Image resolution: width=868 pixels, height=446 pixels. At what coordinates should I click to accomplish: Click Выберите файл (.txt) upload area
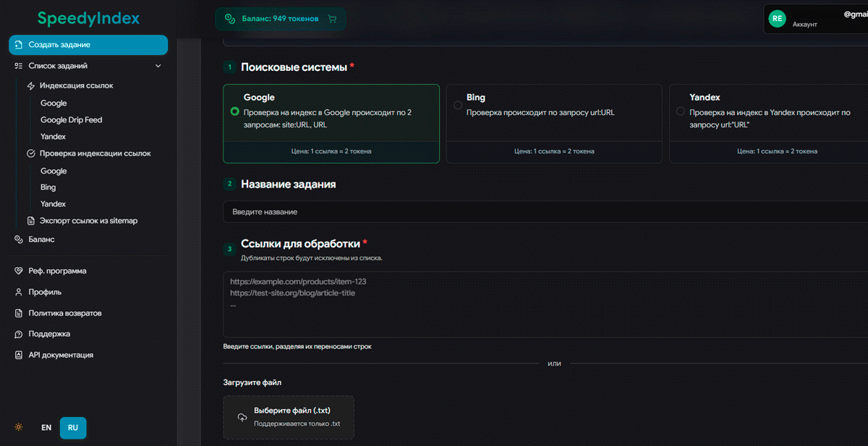289,417
